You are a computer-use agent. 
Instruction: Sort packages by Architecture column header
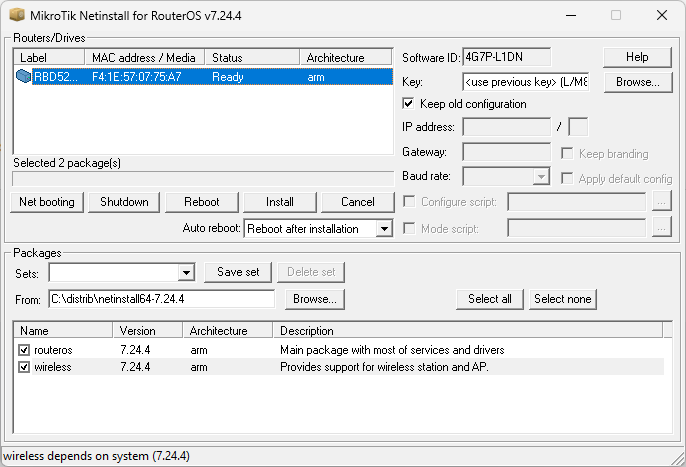coord(228,330)
